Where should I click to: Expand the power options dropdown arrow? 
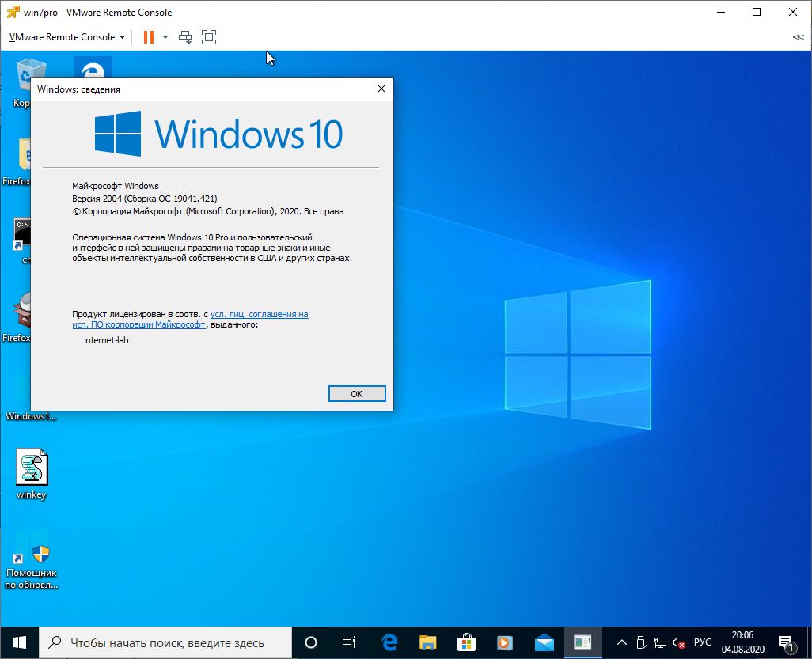coord(165,37)
